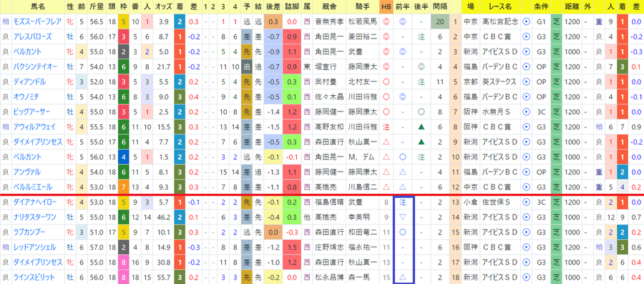Play the バーデンＢＣ video in row 4
Image resolution: width=644 pixels, height=284 pixels.
point(526,67)
